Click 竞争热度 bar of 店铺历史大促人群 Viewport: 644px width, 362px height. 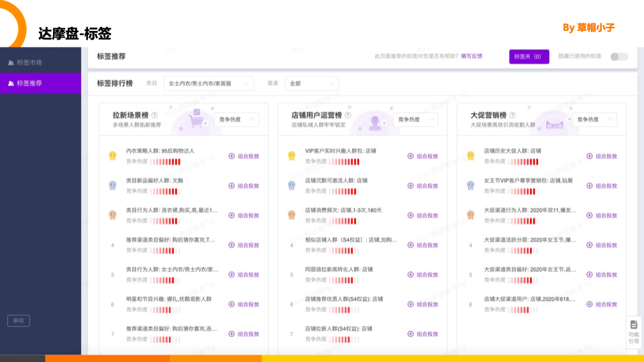pos(523,162)
